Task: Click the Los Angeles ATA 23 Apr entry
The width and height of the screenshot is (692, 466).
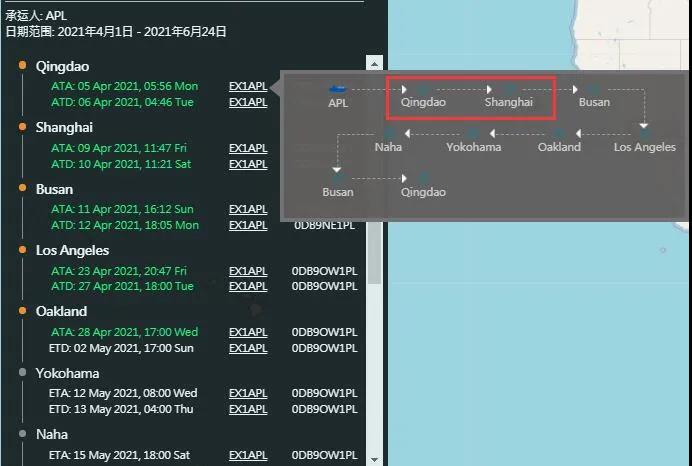Action: tap(118, 271)
